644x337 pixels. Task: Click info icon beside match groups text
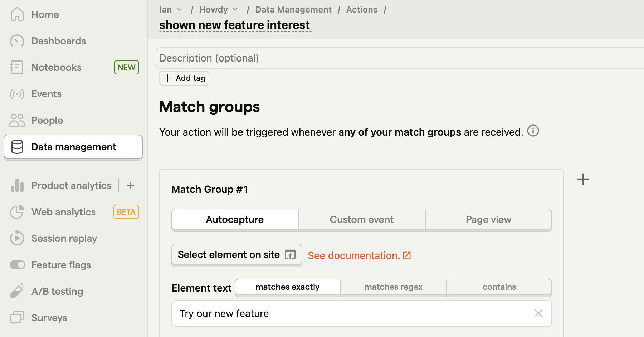533,131
